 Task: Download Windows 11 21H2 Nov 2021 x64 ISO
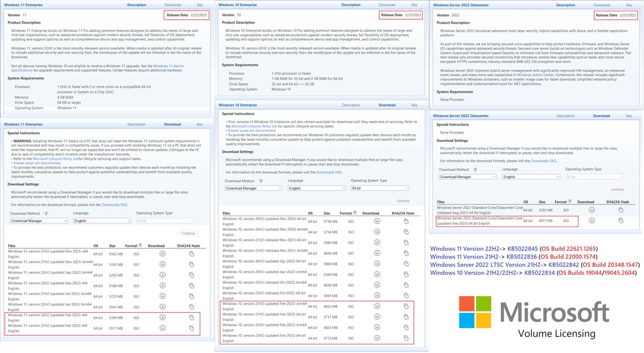[x=163, y=254]
